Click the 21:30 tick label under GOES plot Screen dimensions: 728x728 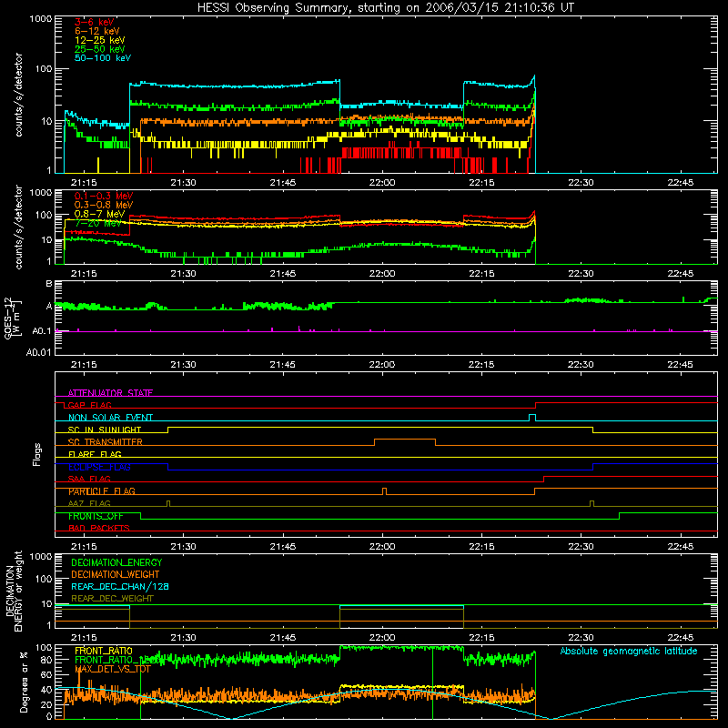click(x=183, y=365)
